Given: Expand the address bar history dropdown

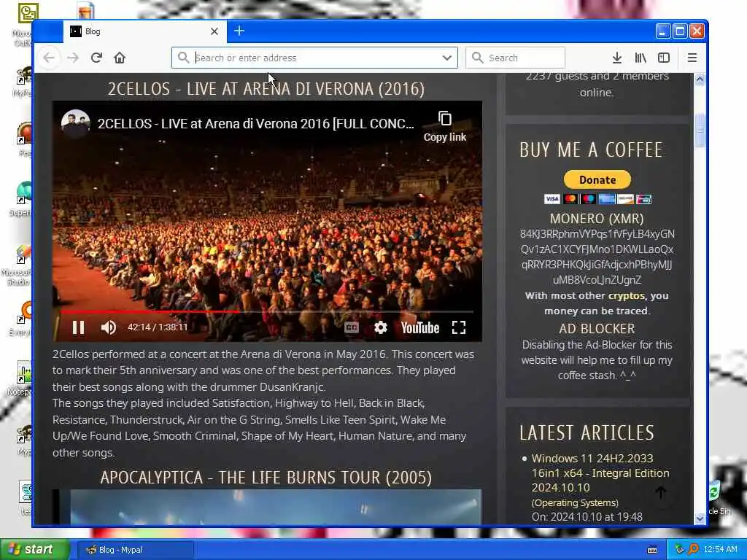Looking at the screenshot, I should 446,58.
